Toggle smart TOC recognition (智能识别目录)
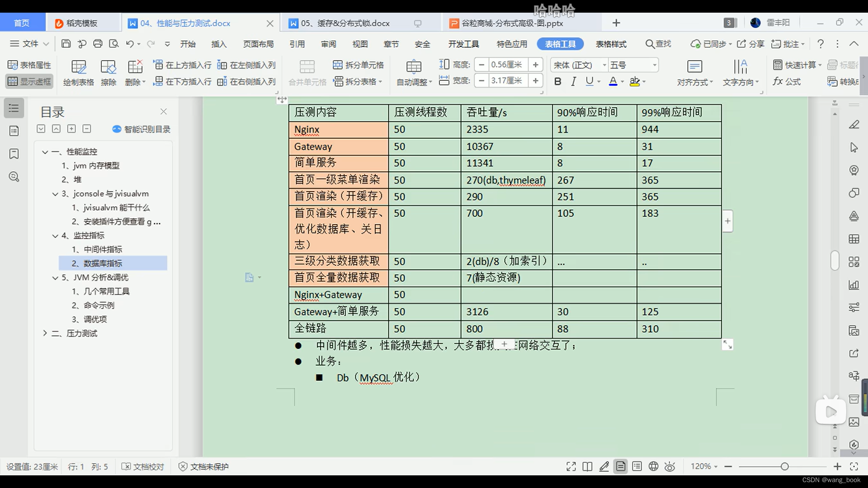 coord(142,129)
